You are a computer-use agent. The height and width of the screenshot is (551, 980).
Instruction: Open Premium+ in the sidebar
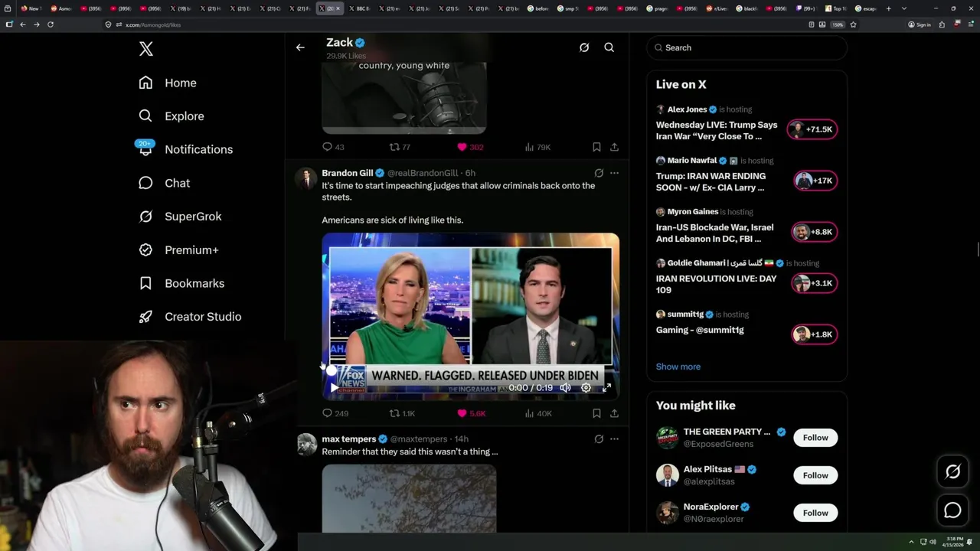pyautogui.click(x=178, y=249)
